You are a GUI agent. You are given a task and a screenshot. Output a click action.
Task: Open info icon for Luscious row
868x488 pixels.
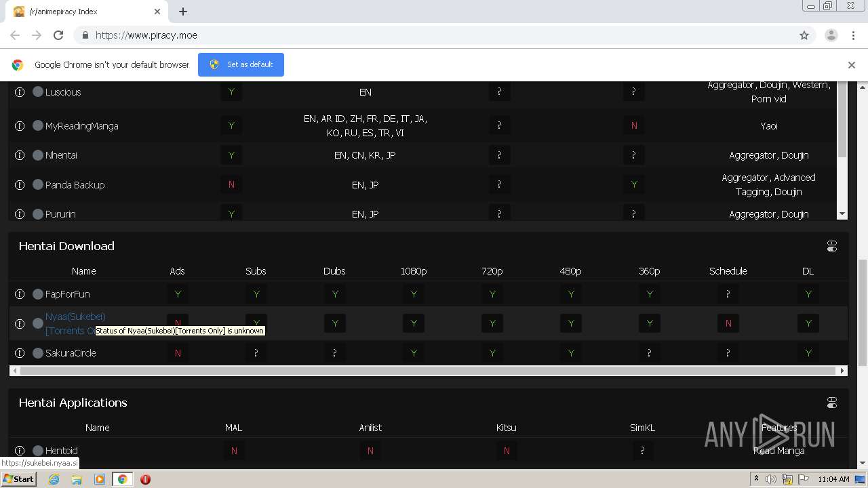tap(20, 92)
